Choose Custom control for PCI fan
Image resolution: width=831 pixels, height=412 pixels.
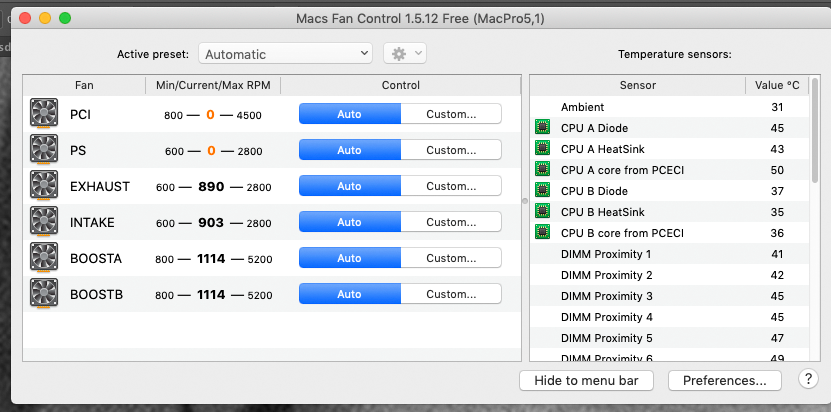(x=451, y=114)
